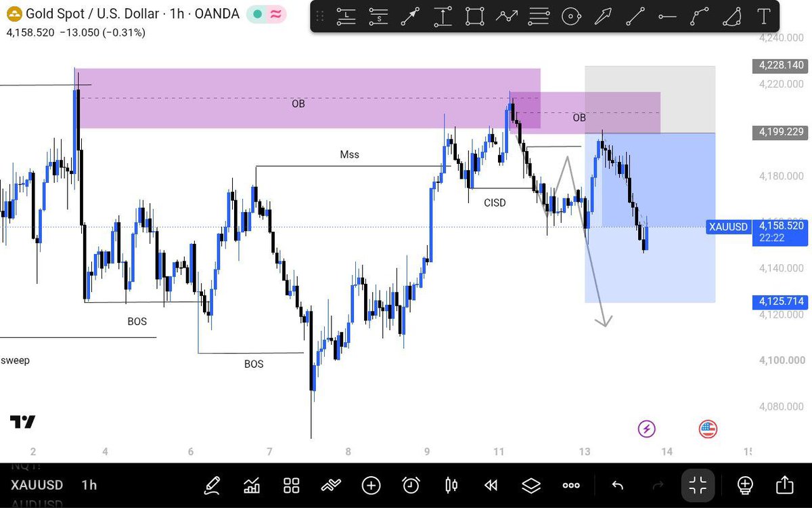Select the Circle drawing tool

[572, 16]
